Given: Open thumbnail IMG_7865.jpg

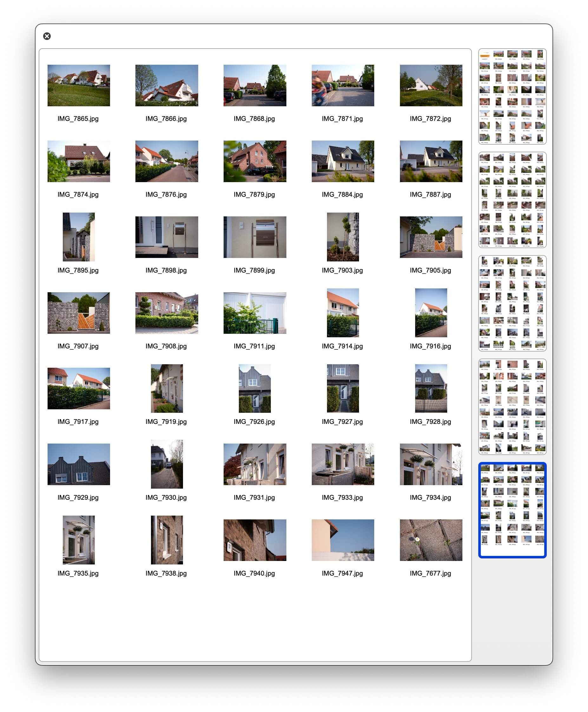Looking at the screenshot, I should pyautogui.click(x=79, y=85).
